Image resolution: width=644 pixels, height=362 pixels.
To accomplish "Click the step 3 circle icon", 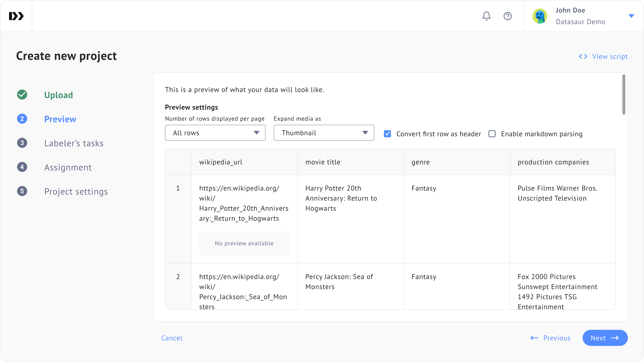I will (x=22, y=143).
